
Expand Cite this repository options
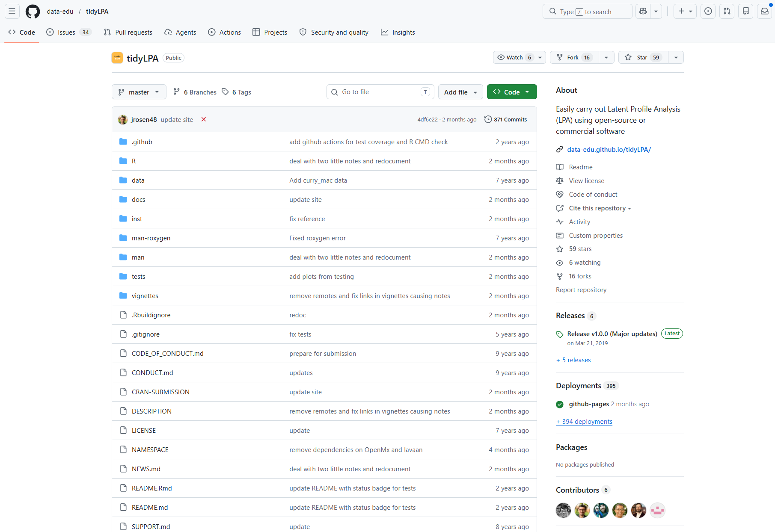pyautogui.click(x=600, y=208)
